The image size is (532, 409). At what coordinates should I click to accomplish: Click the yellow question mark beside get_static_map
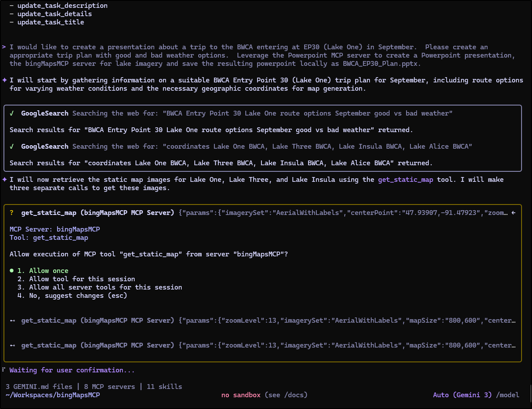click(12, 213)
